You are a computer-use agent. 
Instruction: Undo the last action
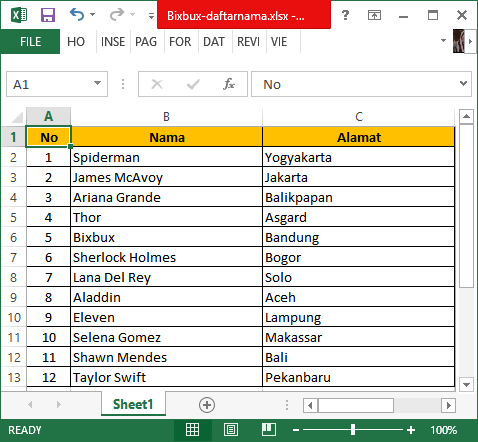(77, 15)
